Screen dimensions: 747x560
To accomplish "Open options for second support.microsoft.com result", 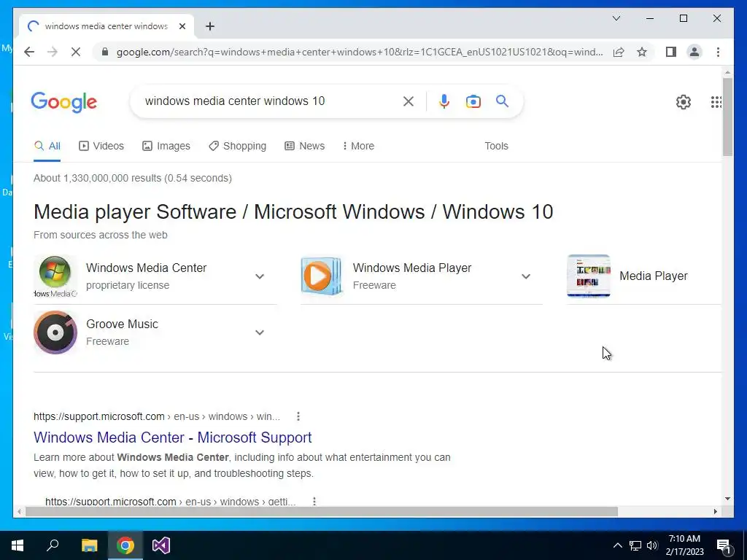I will pyautogui.click(x=314, y=501).
